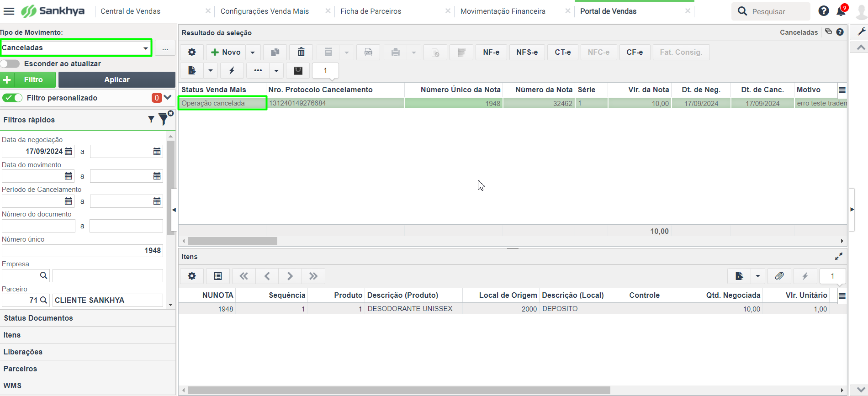Open the shopping bag icon
The width and height of the screenshot is (868, 396).
tap(298, 70)
